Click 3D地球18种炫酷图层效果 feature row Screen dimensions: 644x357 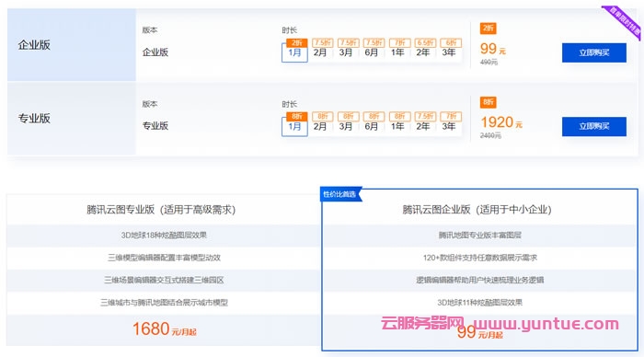[164, 236]
